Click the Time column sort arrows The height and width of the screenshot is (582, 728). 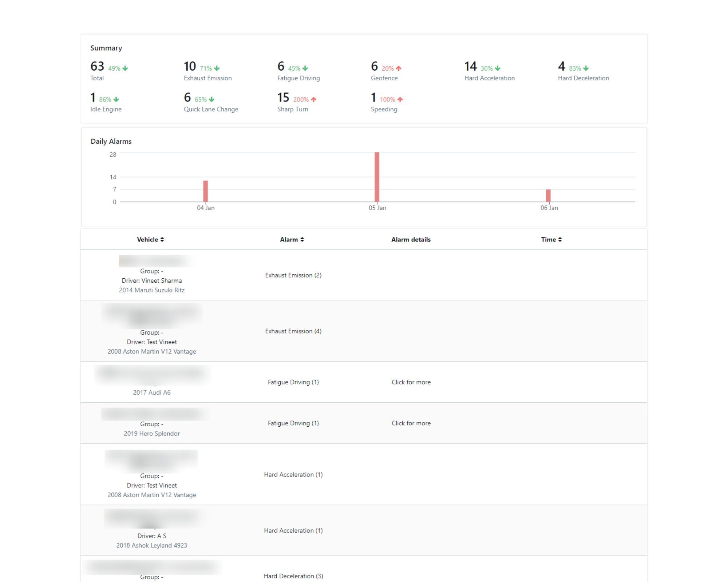point(560,239)
